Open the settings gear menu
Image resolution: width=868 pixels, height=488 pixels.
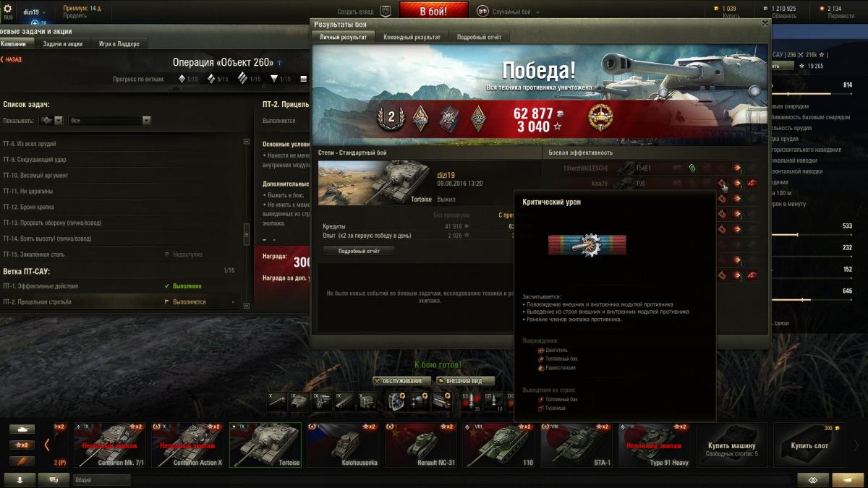(9, 9)
